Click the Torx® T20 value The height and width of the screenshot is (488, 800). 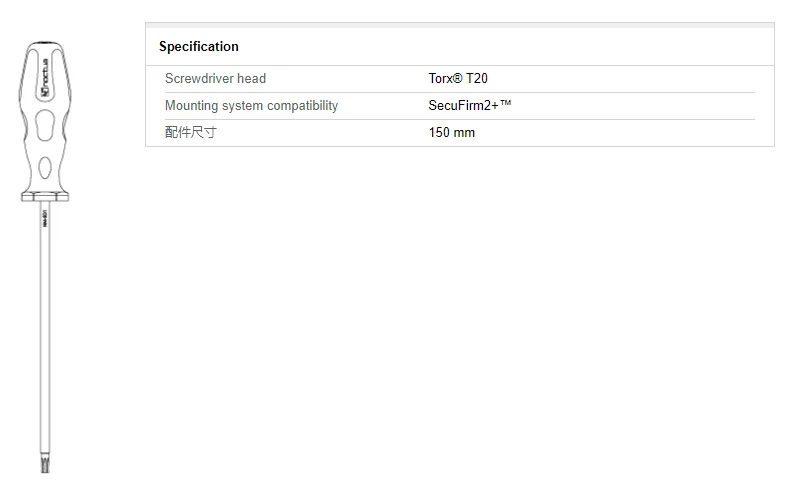point(458,78)
